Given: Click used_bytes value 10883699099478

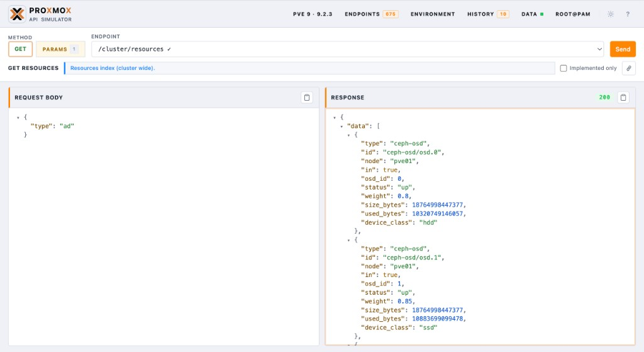Looking at the screenshot, I should point(438,319).
